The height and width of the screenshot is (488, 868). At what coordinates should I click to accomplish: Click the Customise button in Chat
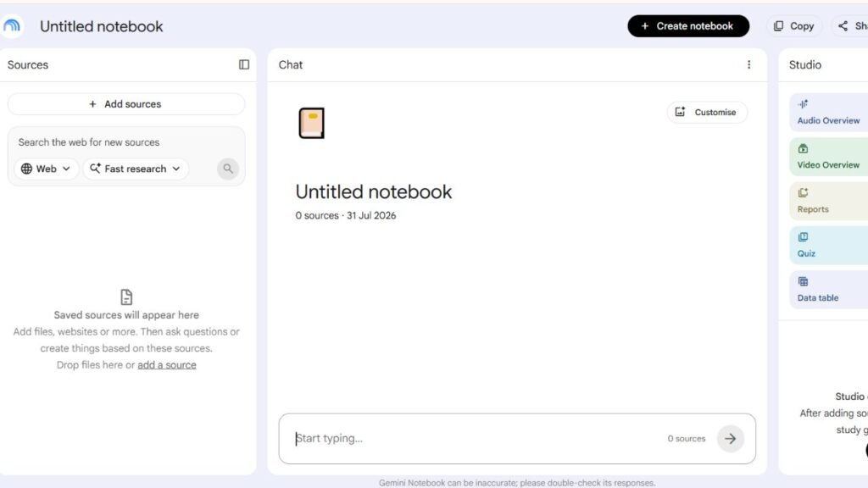click(707, 113)
